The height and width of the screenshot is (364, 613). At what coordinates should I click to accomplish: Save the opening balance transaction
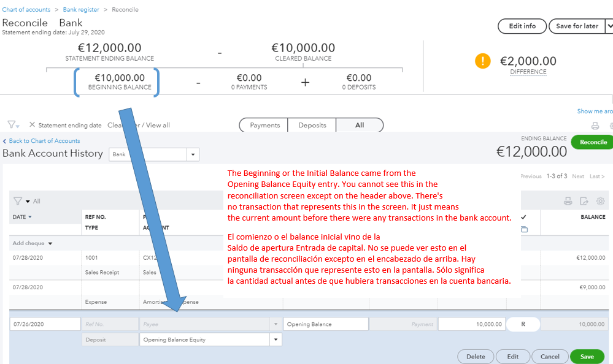tap(586, 357)
